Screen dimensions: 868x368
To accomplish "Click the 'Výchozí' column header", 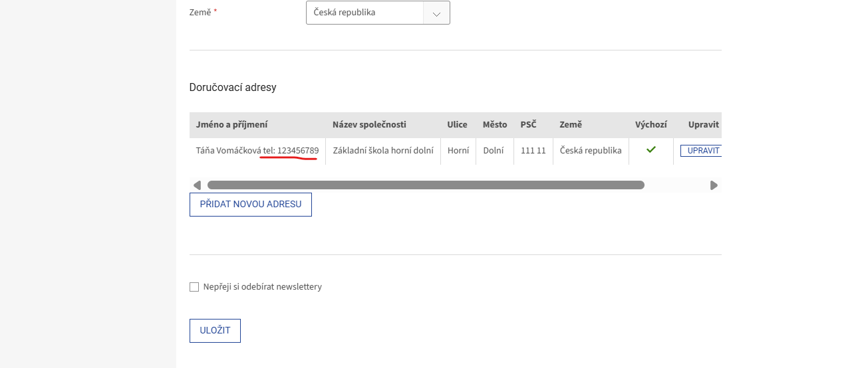I will click(x=651, y=125).
